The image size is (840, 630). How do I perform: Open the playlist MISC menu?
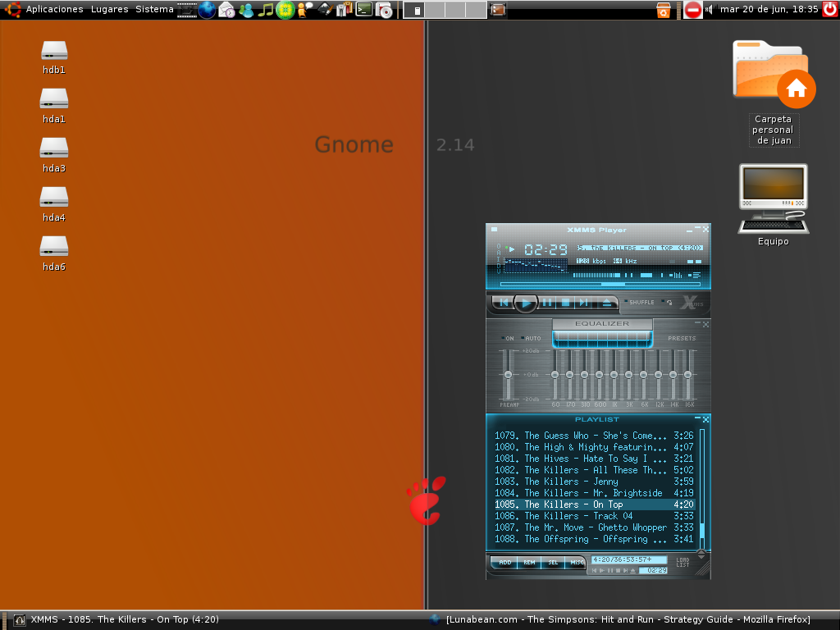coord(576,563)
